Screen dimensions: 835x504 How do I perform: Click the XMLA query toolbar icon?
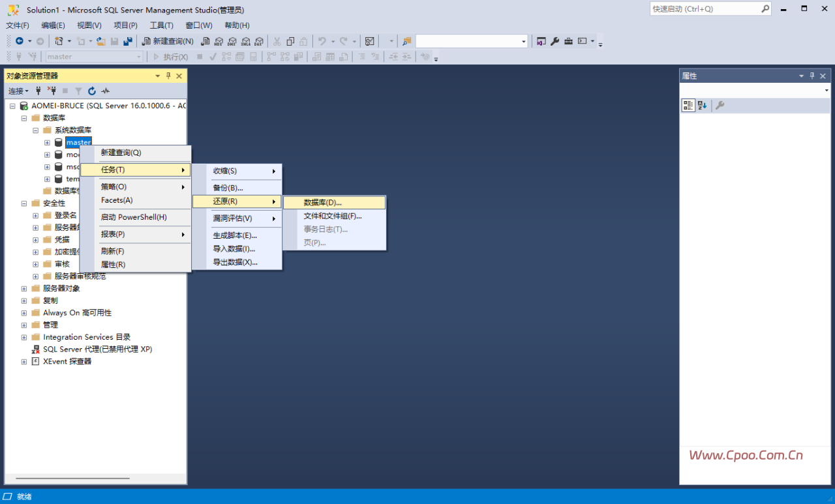point(245,41)
